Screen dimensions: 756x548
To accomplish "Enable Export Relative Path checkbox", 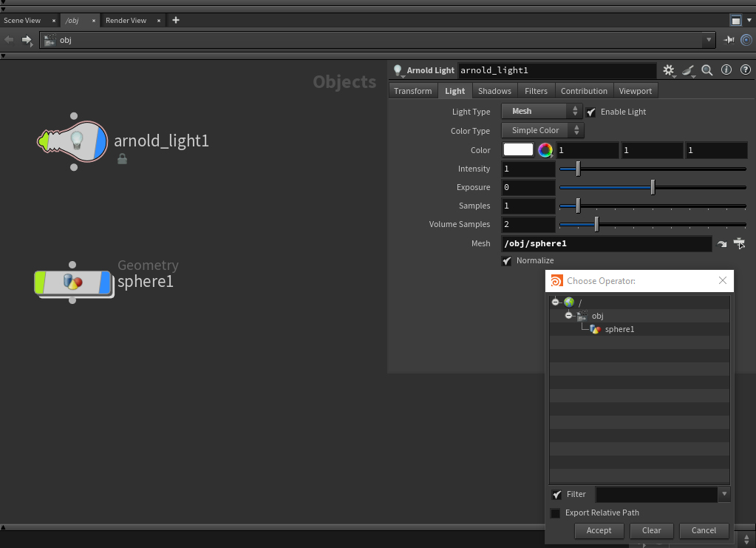I will pos(556,513).
